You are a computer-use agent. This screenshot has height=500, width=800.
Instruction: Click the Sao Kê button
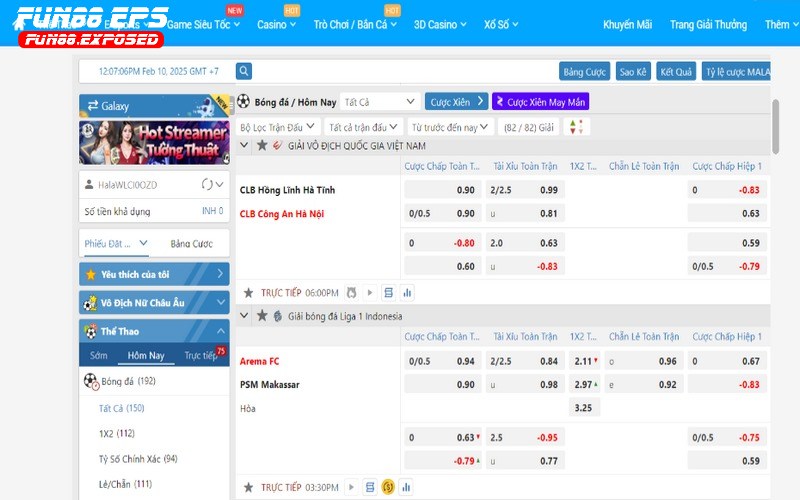point(633,71)
